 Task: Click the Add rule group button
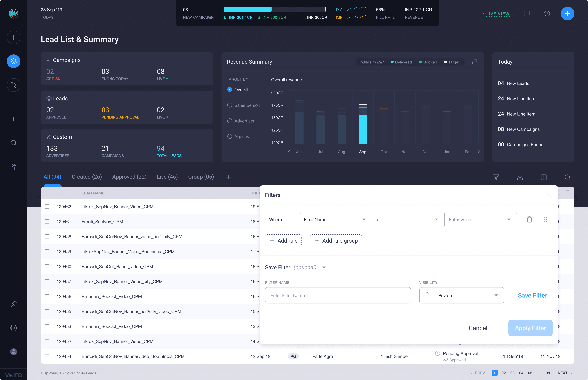point(336,241)
